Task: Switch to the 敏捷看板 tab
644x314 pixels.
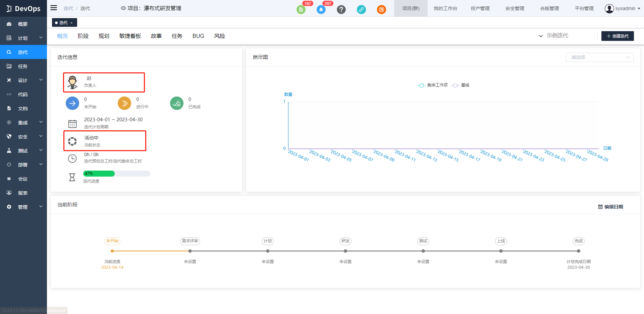Action: pos(130,36)
